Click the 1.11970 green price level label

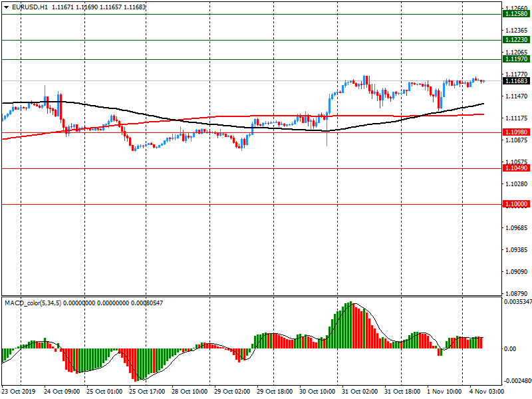tap(515, 59)
